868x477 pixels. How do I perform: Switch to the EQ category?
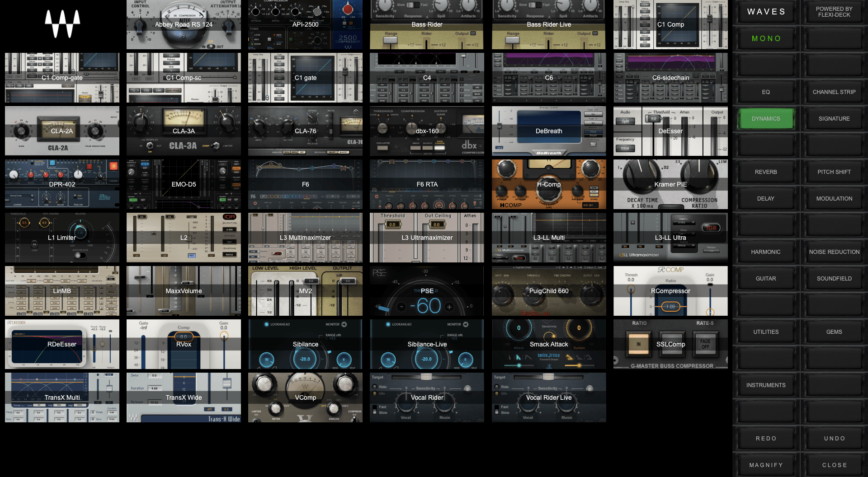point(766,92)
